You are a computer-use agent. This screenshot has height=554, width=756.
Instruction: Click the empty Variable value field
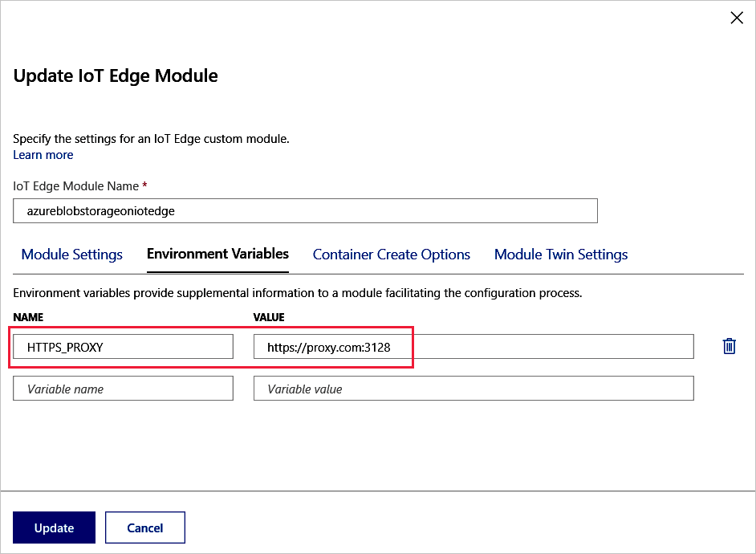(x=474, y=388)
